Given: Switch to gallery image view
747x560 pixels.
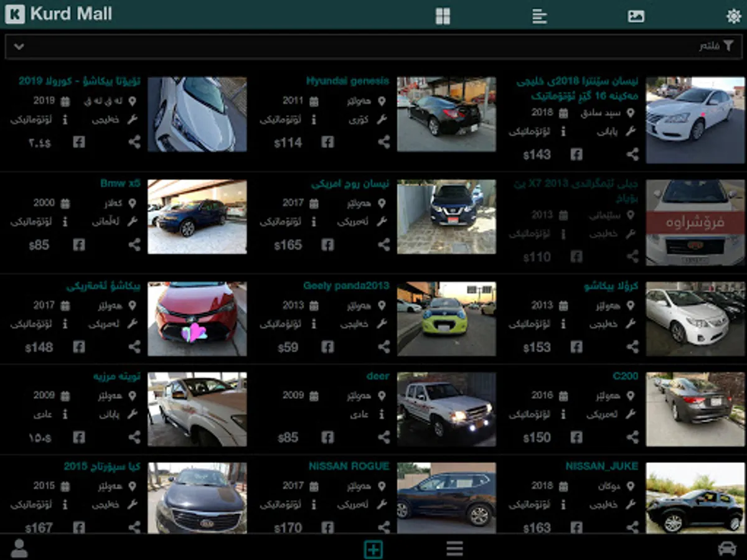Looking at the screenshot, I should [636, 15].
